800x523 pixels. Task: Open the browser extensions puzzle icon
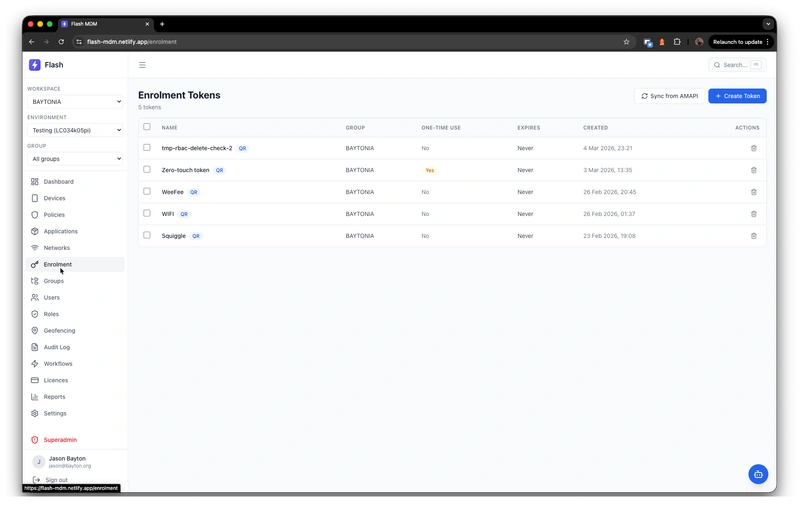click(x=677, y=42)
